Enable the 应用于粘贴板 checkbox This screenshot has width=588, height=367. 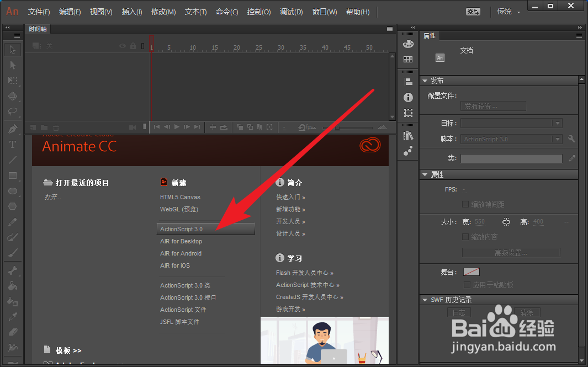467,285
